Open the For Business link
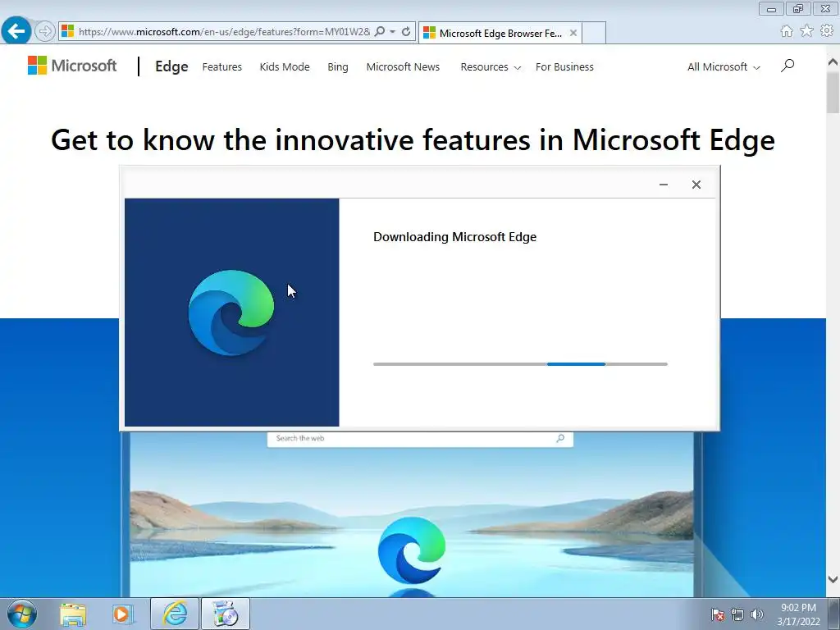 click(564, 67)
